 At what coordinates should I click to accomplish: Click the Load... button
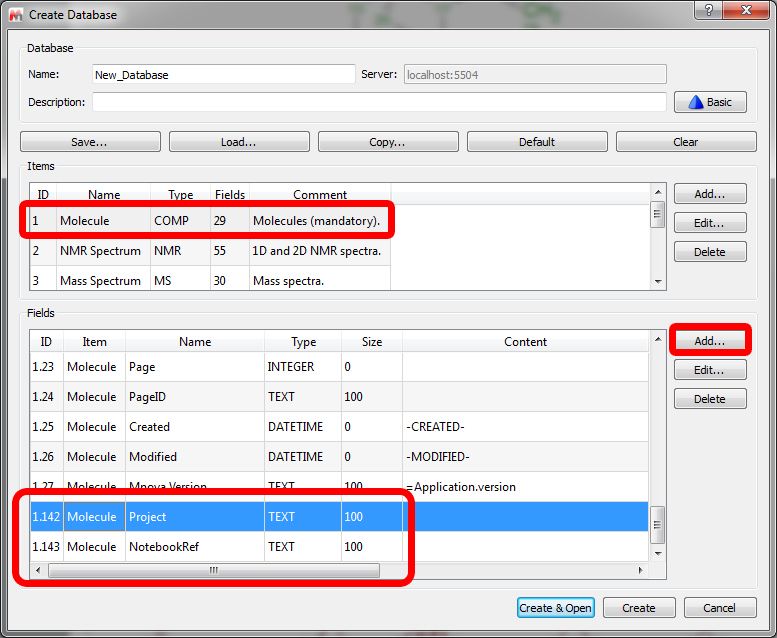(x=239, y=142)
